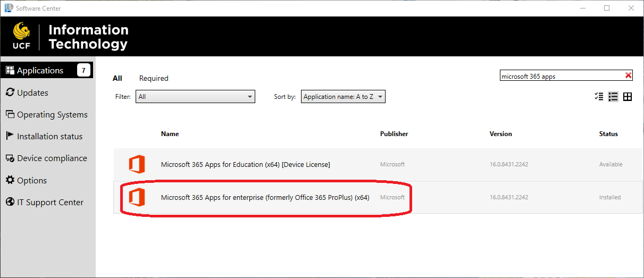Select the All tab
This screenshot has height=278, width=644.
[118, 78]
